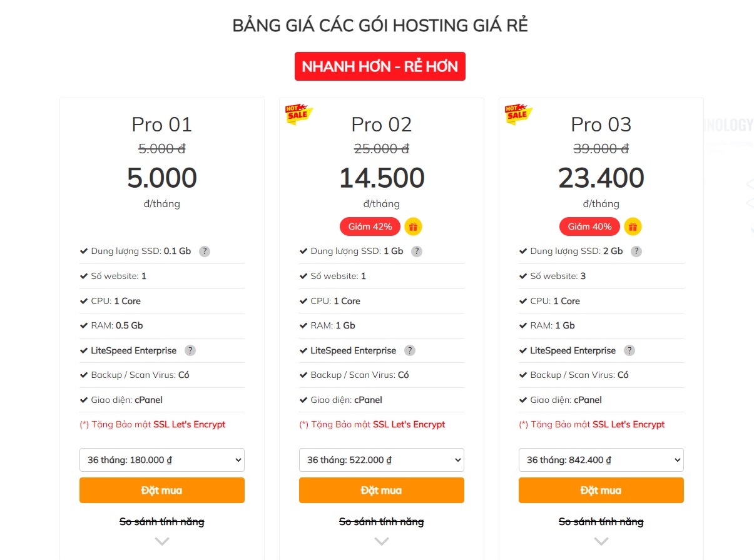Open the 36 tháng: 522.000 đ dropdown
The image size is (754, 560).
(x=382, y=460)
